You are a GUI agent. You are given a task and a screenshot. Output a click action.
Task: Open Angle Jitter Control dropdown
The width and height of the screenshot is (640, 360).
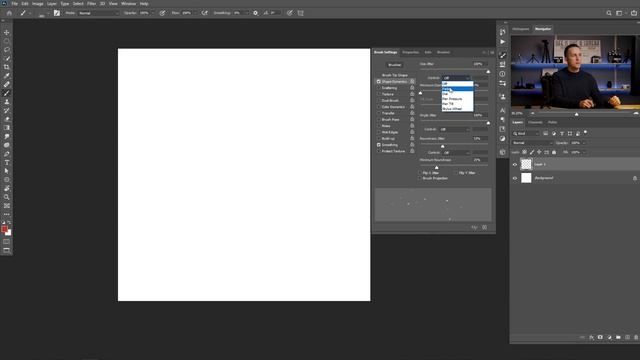tap(454, 129)
